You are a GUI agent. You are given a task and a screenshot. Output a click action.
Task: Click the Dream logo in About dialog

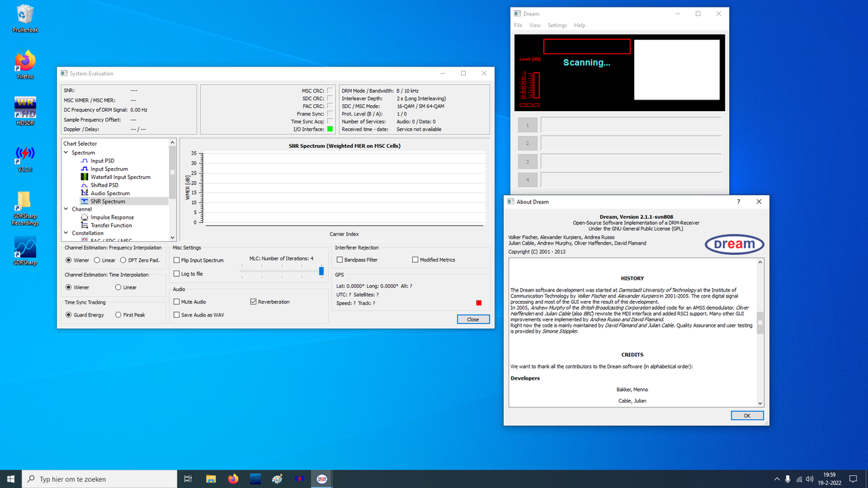pyautogui.click(x=734, y=244)
